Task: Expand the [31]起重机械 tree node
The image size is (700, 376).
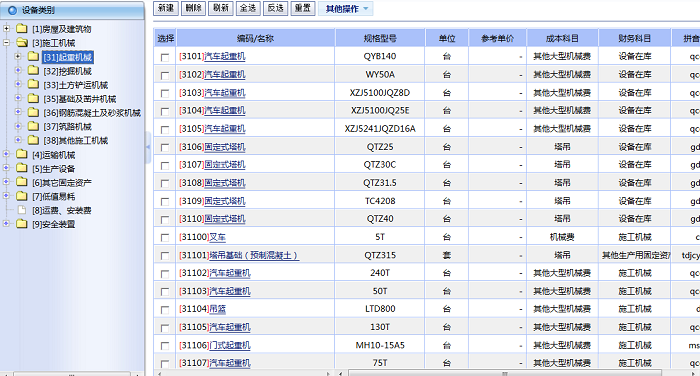Action: pos(18,56)
